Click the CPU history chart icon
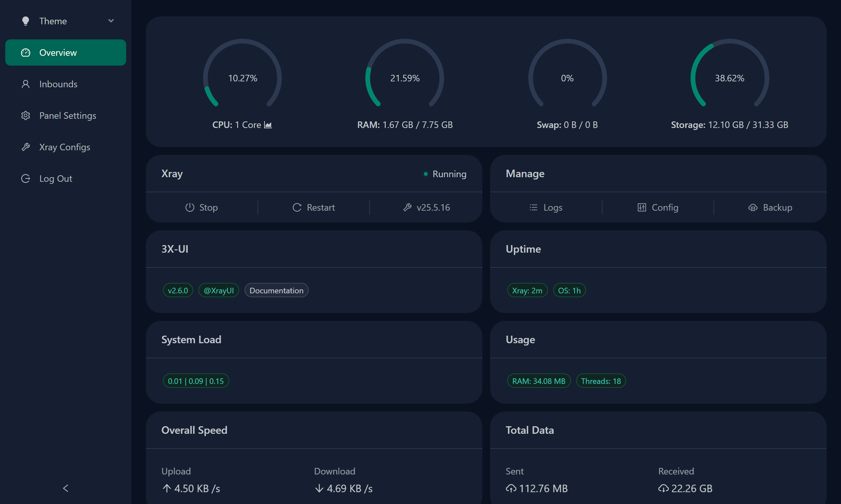This screenshot has width=841, height=504. (268, 125)
